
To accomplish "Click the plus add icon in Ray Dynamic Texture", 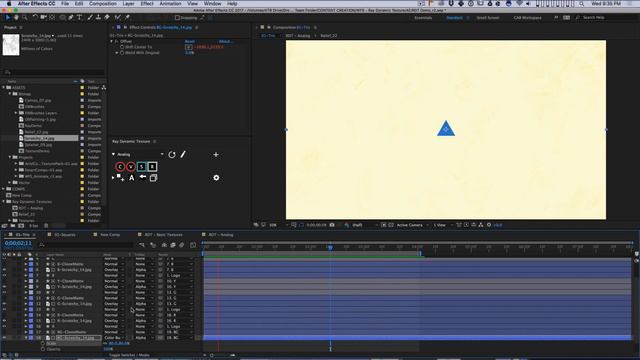I will (216, 155).
